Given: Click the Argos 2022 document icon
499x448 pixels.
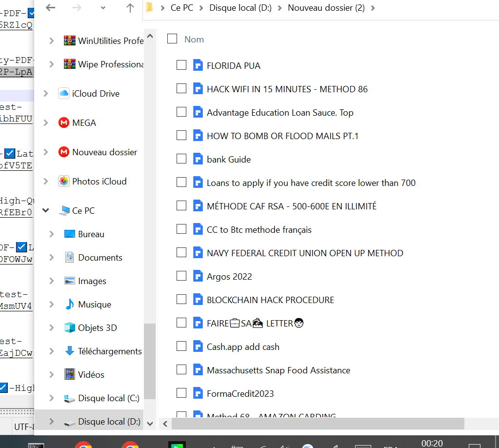Looking at the screenshot, I should [x=198, y=276].
